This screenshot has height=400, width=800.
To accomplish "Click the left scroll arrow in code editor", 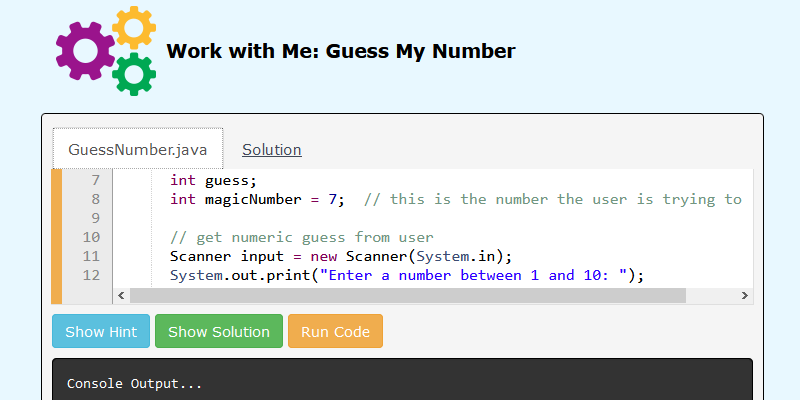I will point(121,295).
